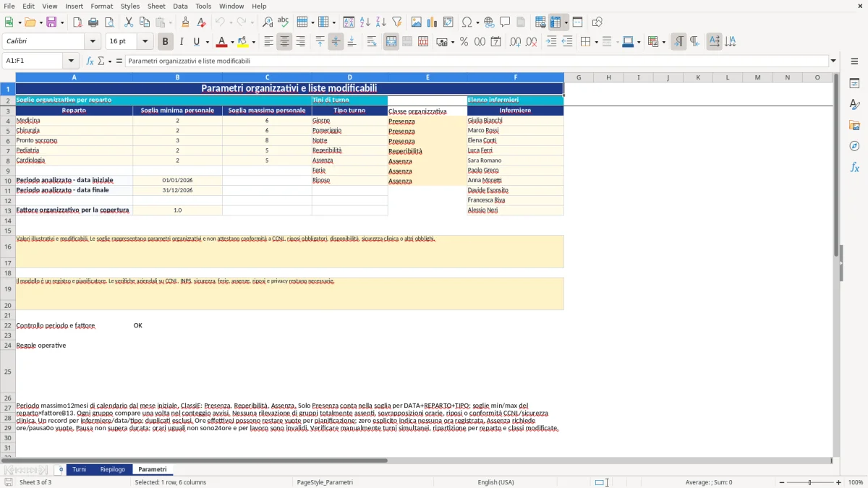
Task: Cut the selected cells
Action: point(128,22)
